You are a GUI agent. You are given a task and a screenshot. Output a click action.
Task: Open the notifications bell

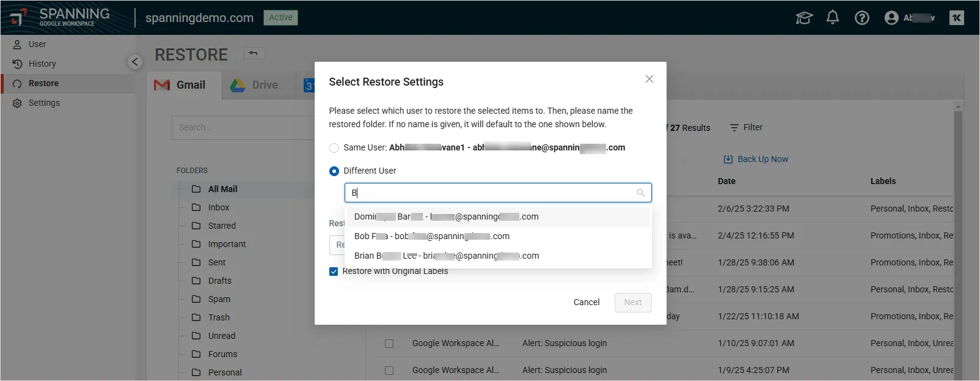tap(832, 18)
